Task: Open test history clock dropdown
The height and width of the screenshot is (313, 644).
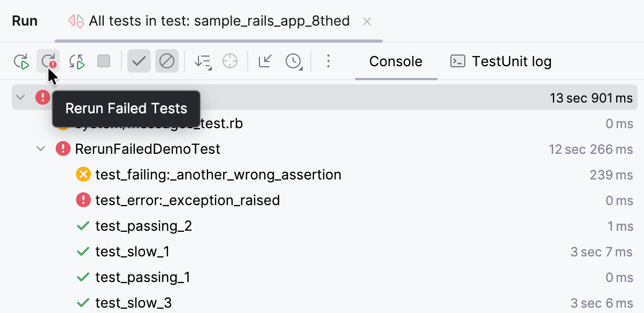Action: pyautogui.click(x=294, y=61)
